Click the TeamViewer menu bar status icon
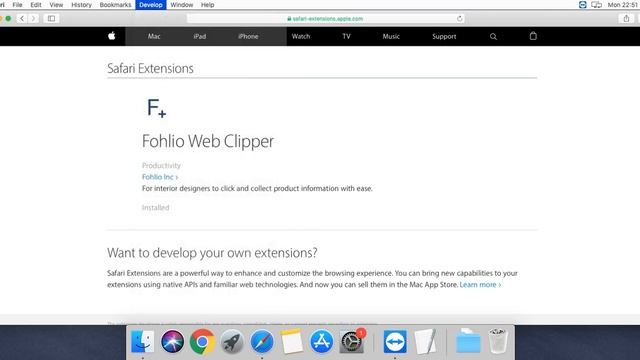640x360 pixels. 582,5
